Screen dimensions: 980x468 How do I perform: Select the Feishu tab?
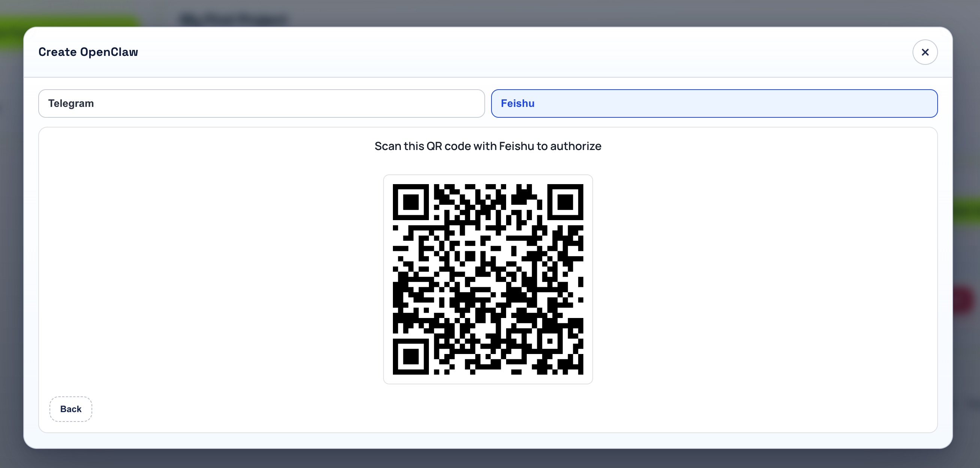pyautogui.click(x=714, y=103)
